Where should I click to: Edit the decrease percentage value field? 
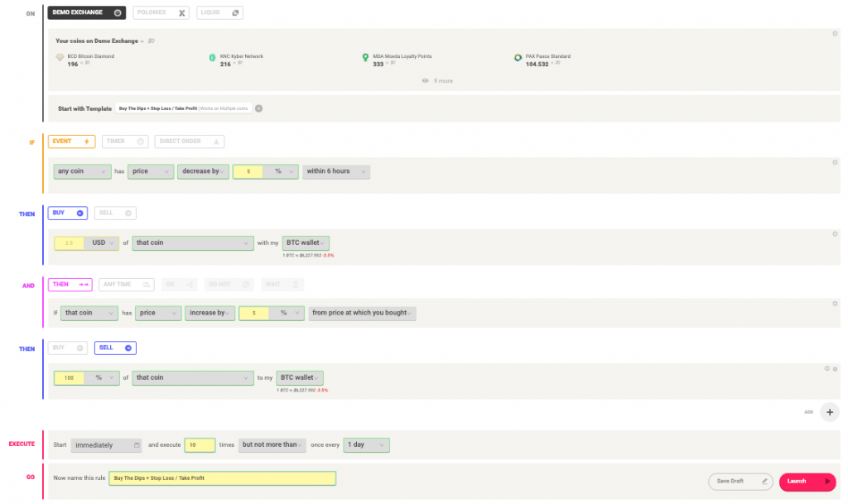click(248, 171)
